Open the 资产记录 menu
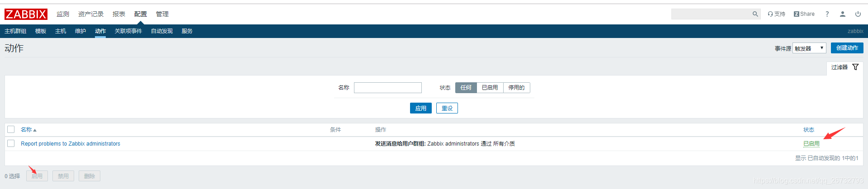 (x=91, y=14)
